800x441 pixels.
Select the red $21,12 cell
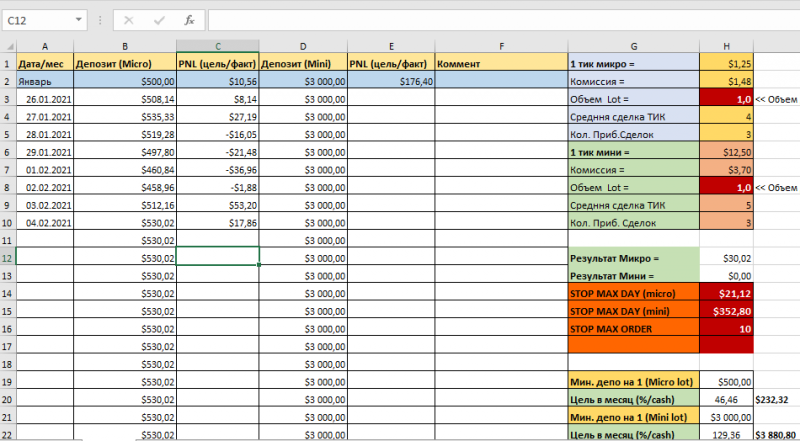[x=727, y=293]
